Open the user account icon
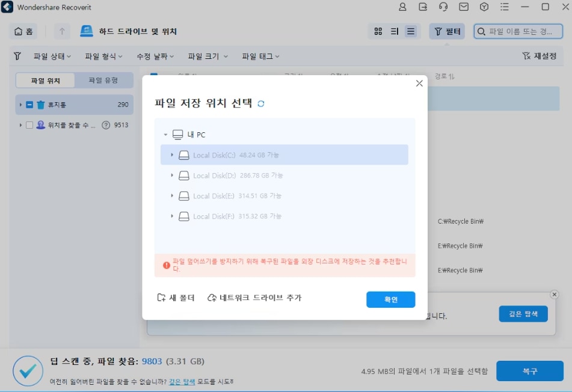Image resolution: width=572 pixels, height=392 pixels. tap(402, 7)
